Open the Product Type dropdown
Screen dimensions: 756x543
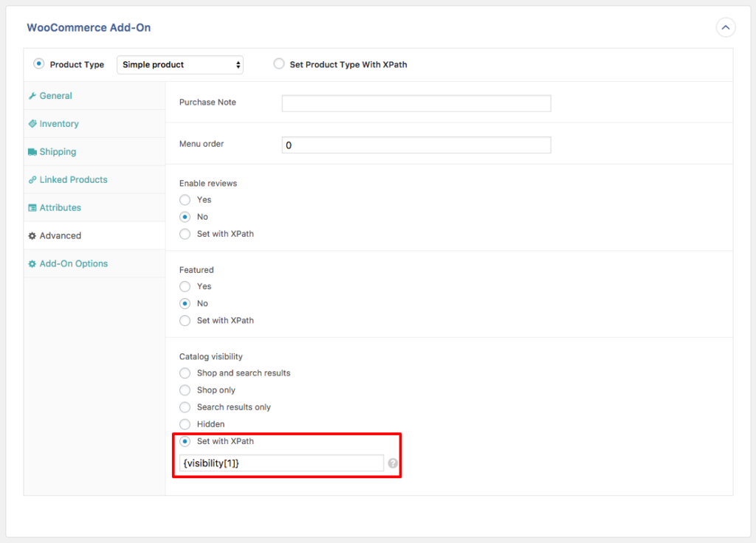pos(179,64)
